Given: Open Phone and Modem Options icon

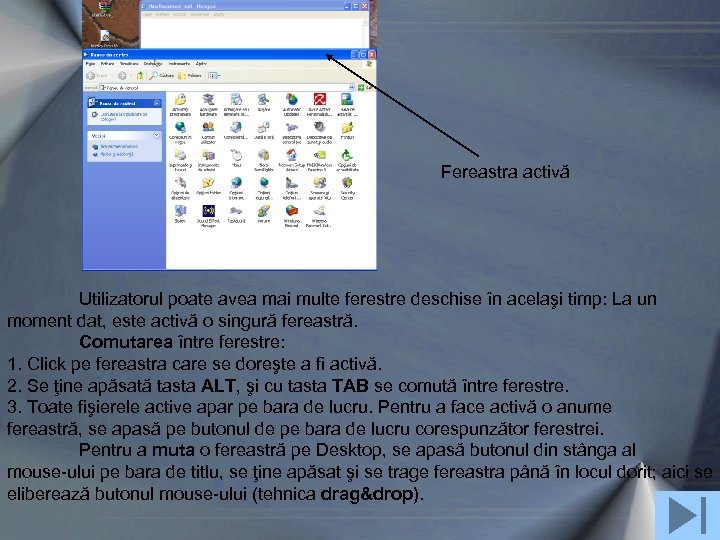Looking at the screenshot, I should 292,183.
